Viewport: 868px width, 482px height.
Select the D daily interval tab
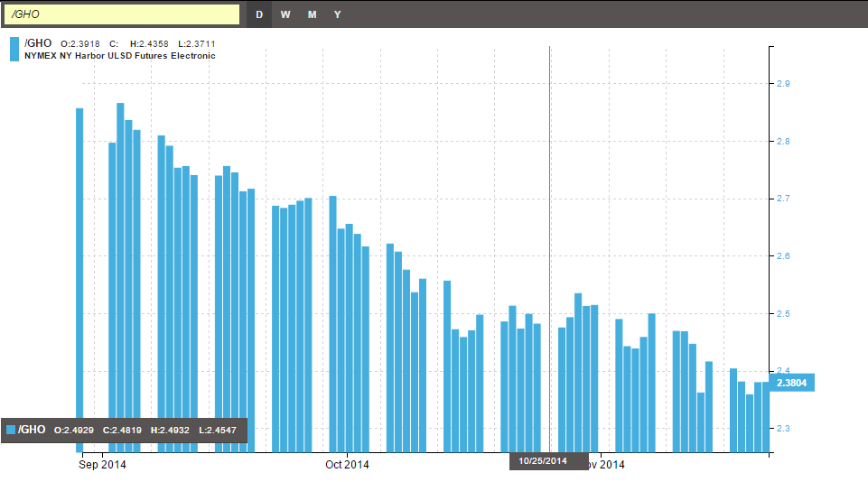259,14
